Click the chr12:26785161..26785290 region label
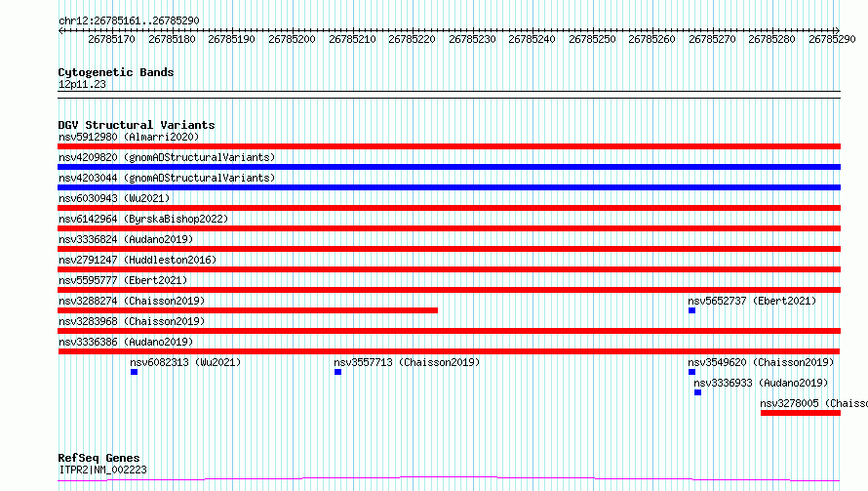This screenshot has height=491, width=868. click(129, 20)
